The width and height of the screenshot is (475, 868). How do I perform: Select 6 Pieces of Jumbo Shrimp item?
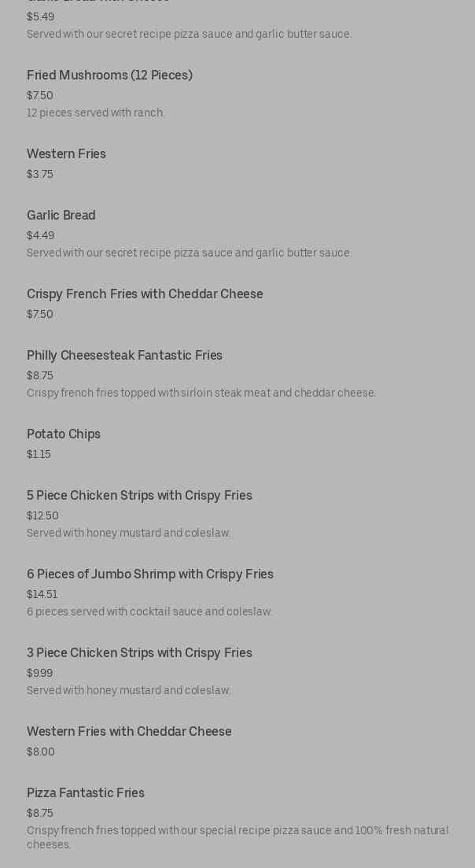click(150, 574)
